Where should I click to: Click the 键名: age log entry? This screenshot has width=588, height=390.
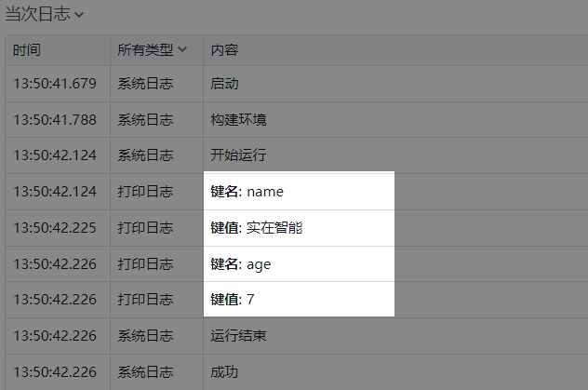point(241,264)
